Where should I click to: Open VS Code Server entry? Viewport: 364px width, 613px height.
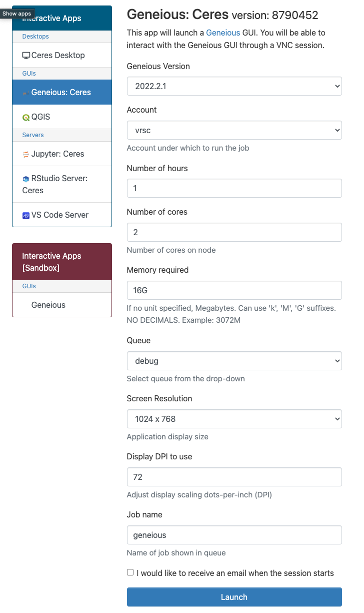[62, 215]
